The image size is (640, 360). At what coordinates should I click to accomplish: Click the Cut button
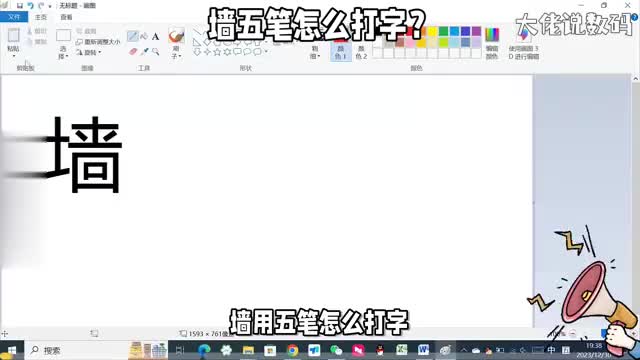[37, 31]
